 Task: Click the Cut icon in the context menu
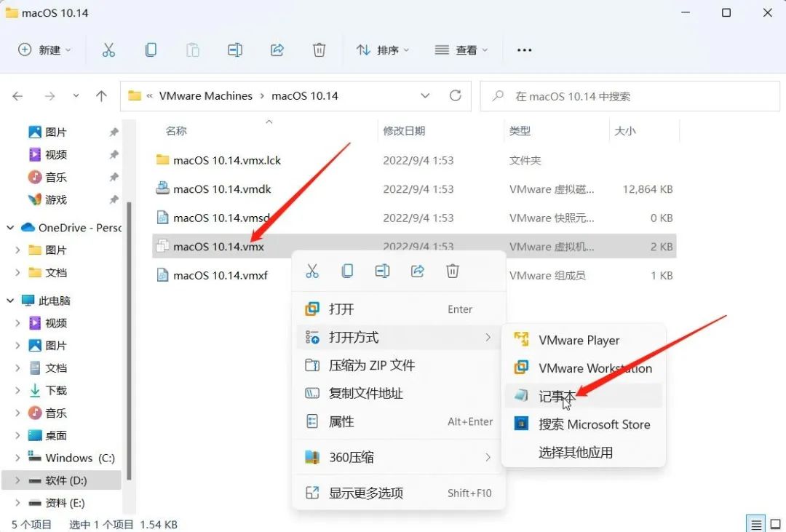(311, 271)
